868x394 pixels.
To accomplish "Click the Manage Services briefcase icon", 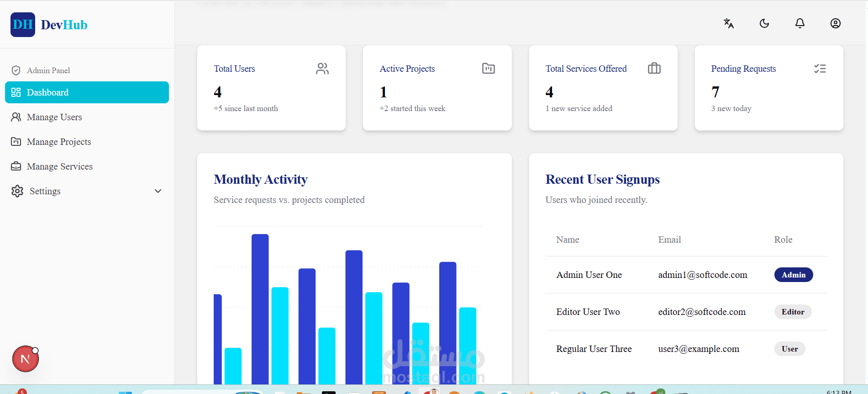I will (x=16, y=166).
